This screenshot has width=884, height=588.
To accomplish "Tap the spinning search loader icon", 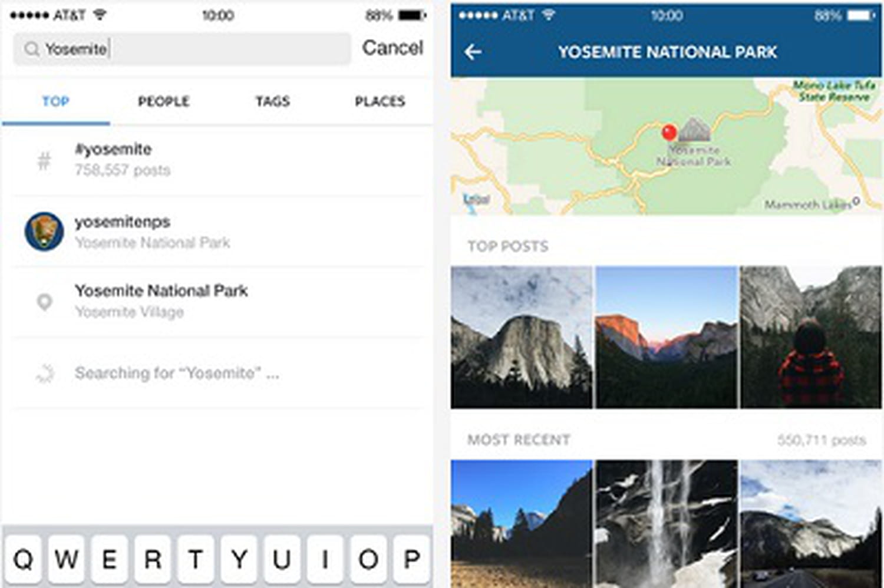I will tap(45, 373).
